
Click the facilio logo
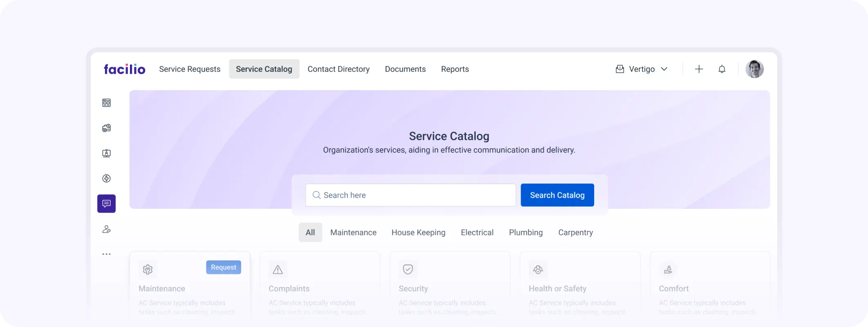[x=124, y=69]
